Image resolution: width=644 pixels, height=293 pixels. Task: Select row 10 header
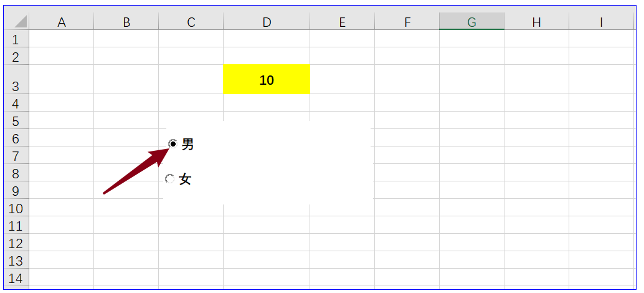tap(17, 208)
